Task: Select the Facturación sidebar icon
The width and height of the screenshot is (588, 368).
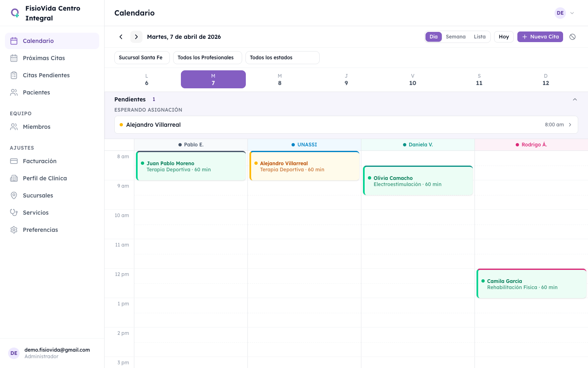Action: point(14,161)
